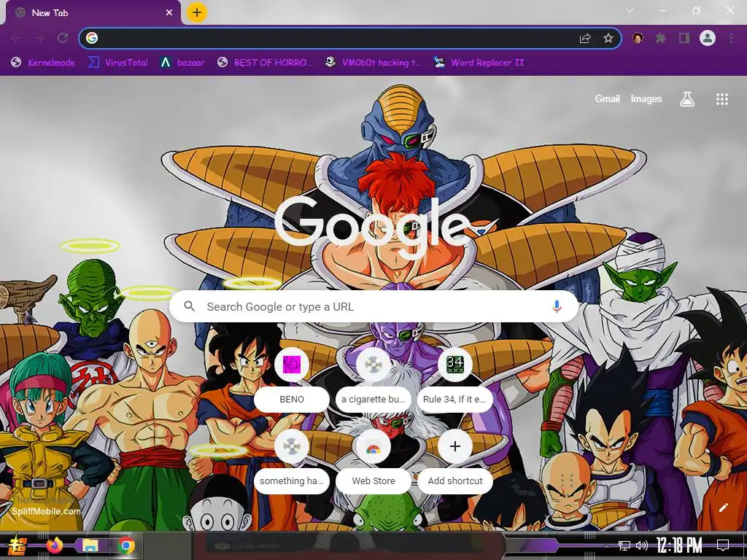This screenshot has height=560, width=747.
Task: Open the VirusTotal bookmark
Action: (x=118, y=63)
